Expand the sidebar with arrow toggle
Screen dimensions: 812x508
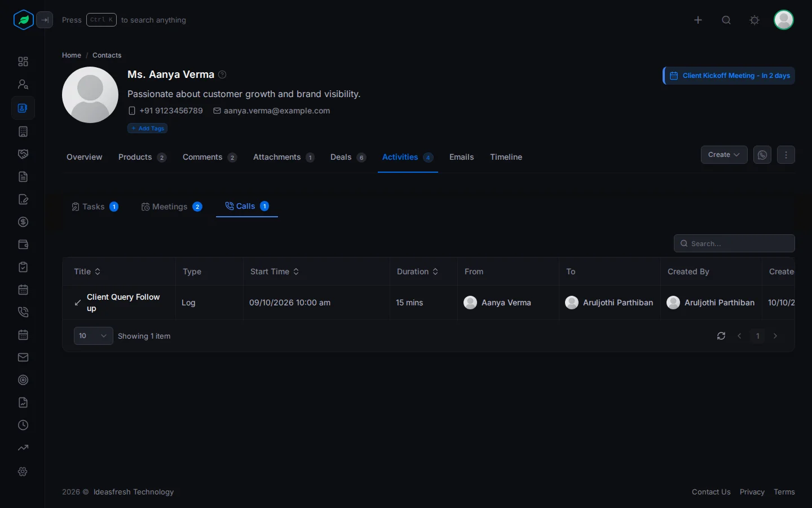pyautogui.click(x=45, y=20)
